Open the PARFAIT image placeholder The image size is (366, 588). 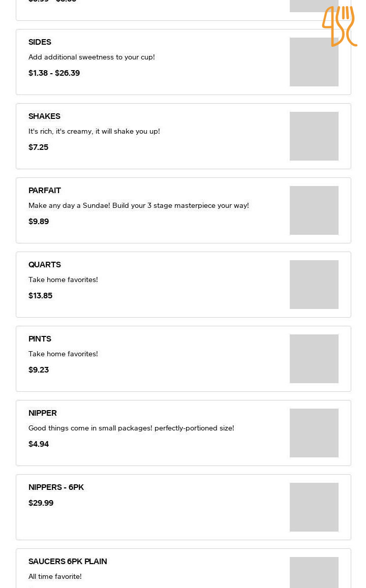pos(314,210)
